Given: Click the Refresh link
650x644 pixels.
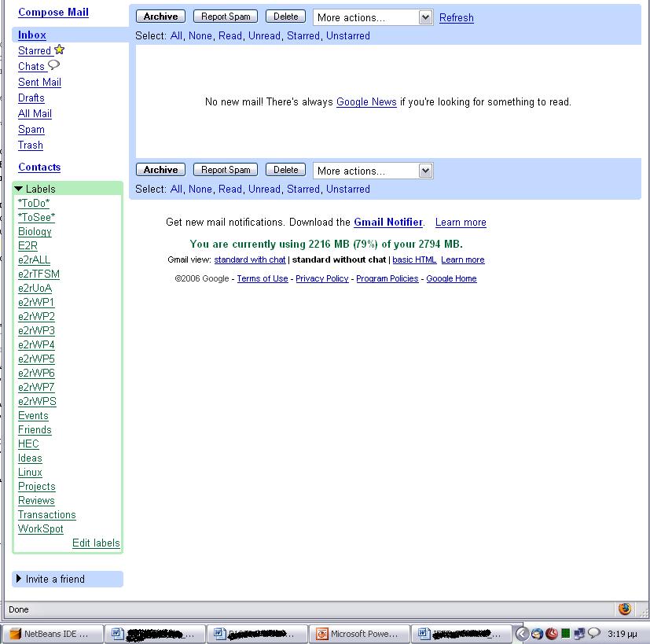Looking at the screenshot, I should [456, 18].
